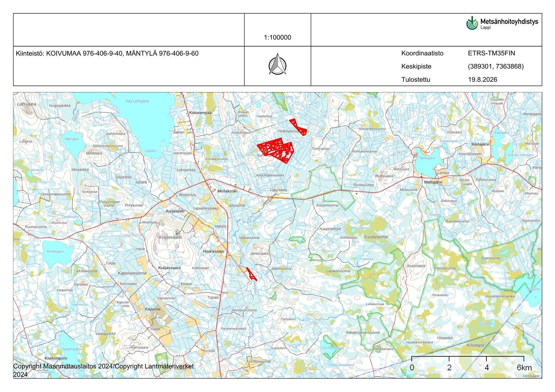555x392 pixels.
Task: Click the Lylynjänkkä label
Action: [x=186, y=170]
